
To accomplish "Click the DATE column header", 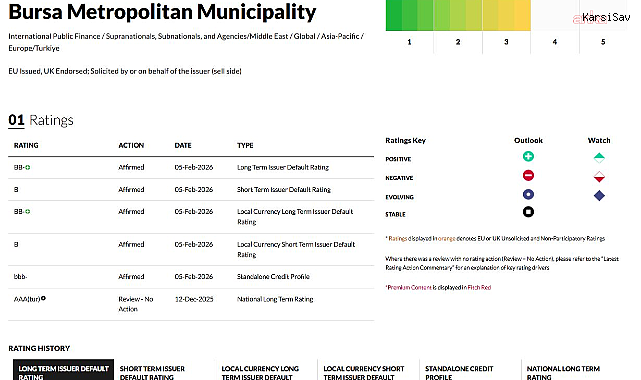I will click(x=183, y=145).
